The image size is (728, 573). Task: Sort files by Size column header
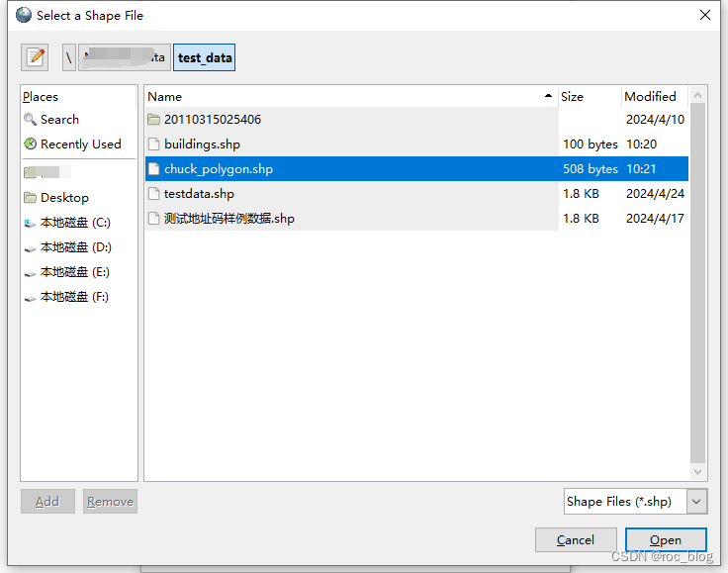(590, 97)
